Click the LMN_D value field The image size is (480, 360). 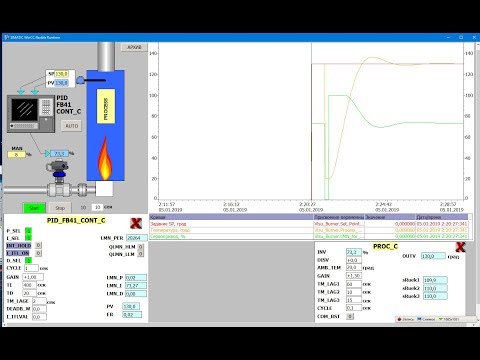pos(136,294)
